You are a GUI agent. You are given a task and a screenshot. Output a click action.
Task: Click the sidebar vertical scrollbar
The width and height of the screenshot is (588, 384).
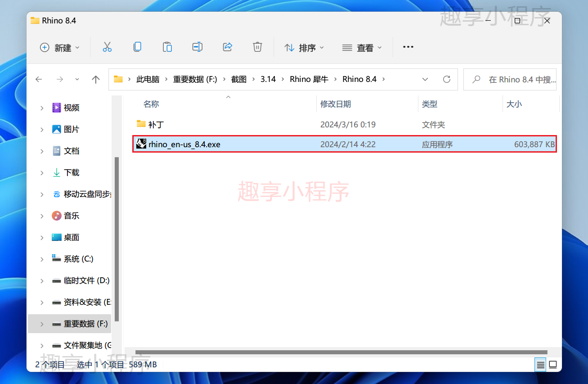click(x=117, y=239)
